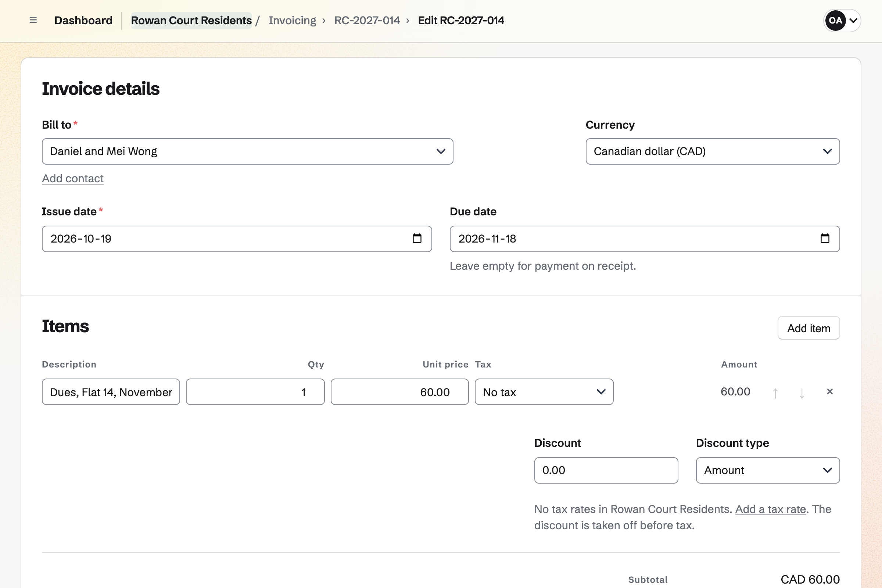The image size is (882, 588).
Task: Click the Add contact link
Action: (x=73, y=179)
